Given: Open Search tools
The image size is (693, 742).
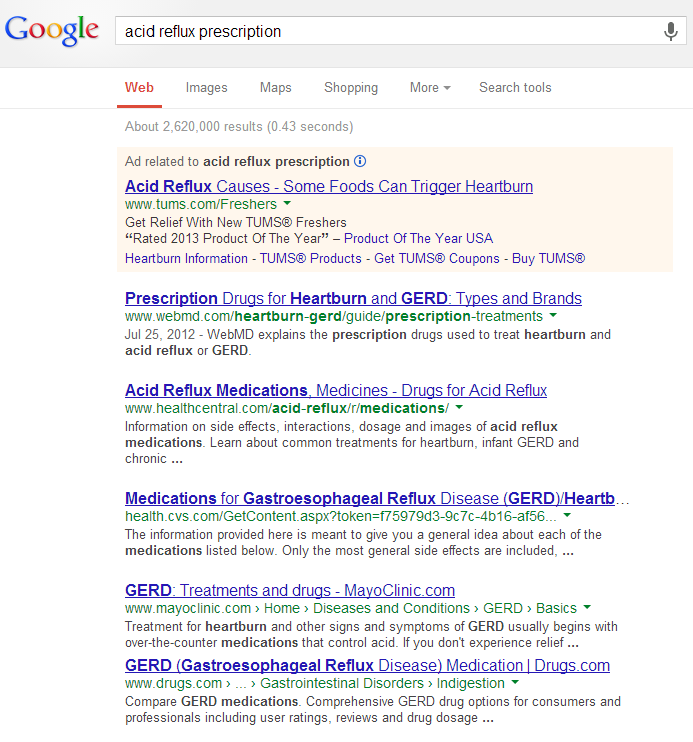Looking at the screenshot, I should (x=515, y=88).
